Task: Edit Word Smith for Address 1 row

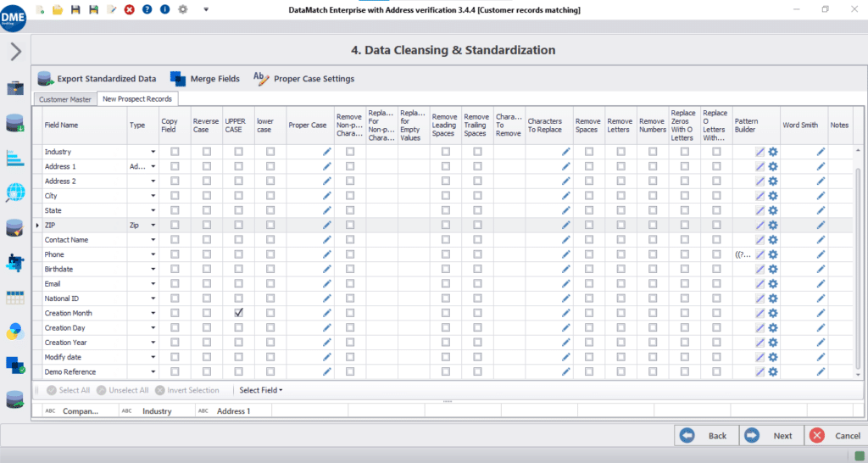Action: click(x=821, y=166)
